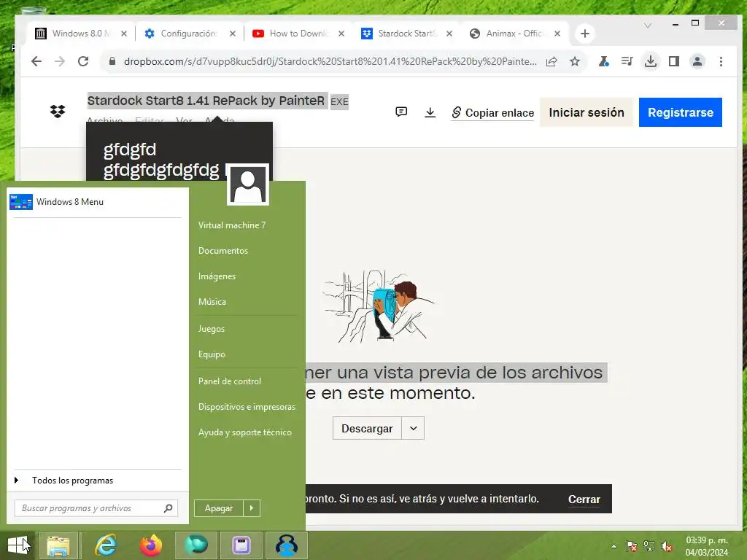This screenshot has height=560, width=747.
Task: Click Registrarse button
Action: pyautogui.click(x=681, y=112)
